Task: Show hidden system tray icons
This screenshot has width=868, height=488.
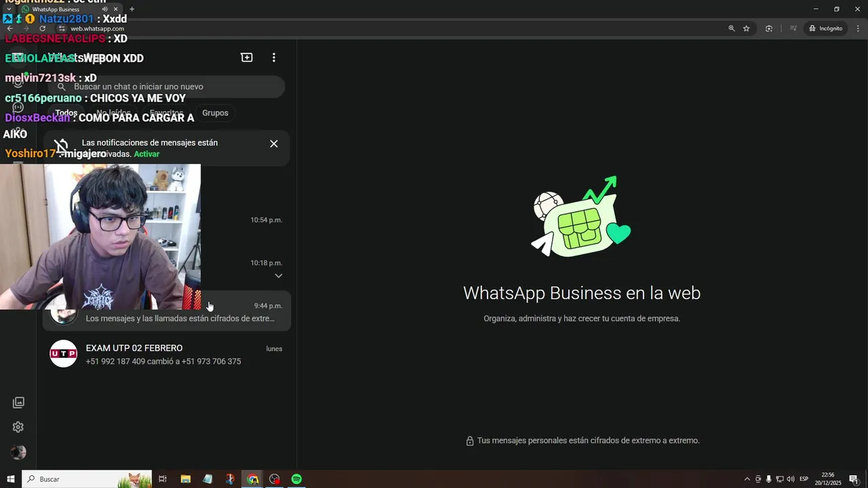Action: (x=747, y=479)
